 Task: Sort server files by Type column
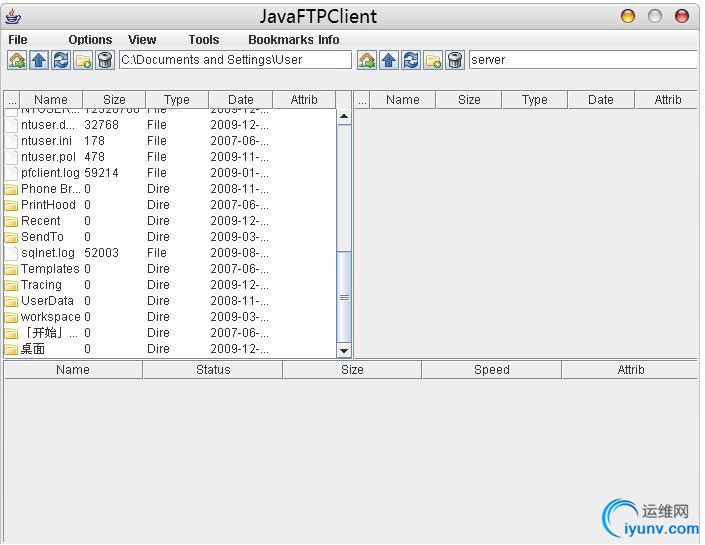click(x=535, y=100)
